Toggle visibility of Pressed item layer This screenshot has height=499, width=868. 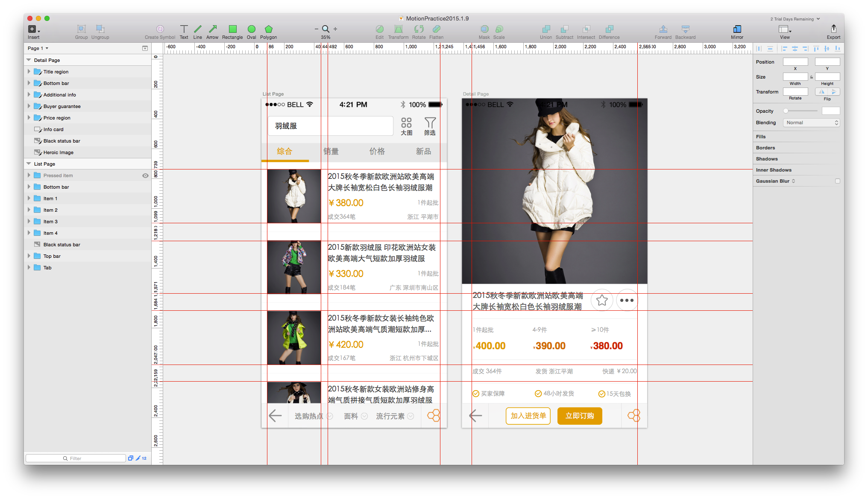click(x=146, y=175)
